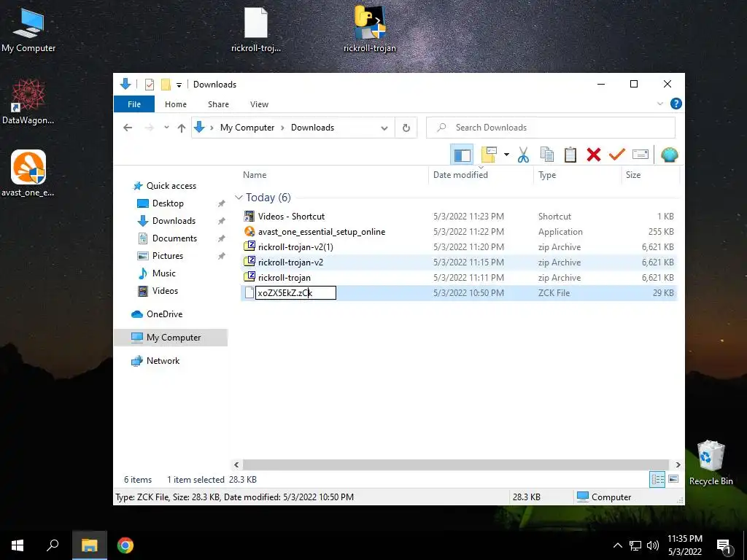Image resolution: width=747 pixels, height=560 pixels.
Task: Select the DataWagon desktop shortcut
Action: 28,102
